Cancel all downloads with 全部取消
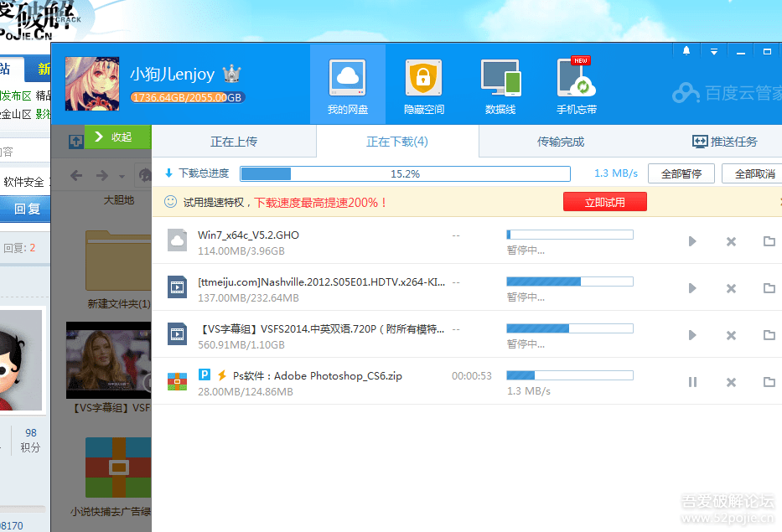This screenshot has width=782, height=532. click(754, 173)
